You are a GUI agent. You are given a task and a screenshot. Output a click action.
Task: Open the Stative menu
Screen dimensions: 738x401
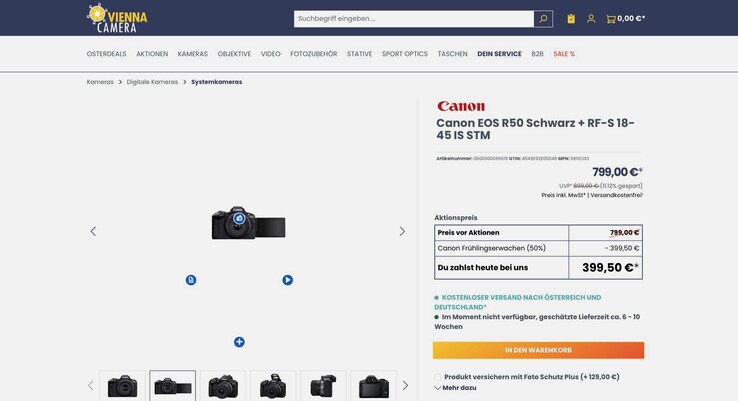pyautogui.click(x=360, y=54)
